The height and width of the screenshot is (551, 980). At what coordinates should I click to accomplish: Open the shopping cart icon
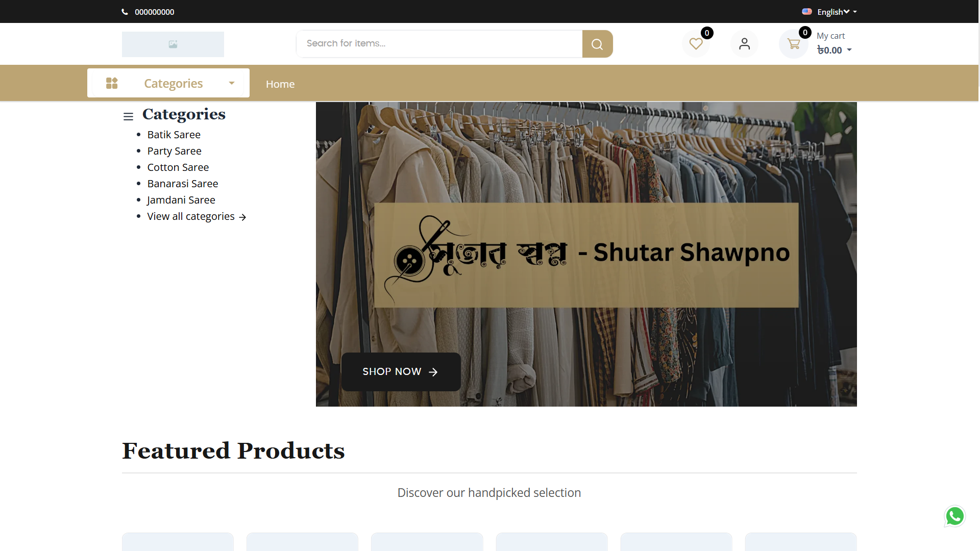pos(793,44)
